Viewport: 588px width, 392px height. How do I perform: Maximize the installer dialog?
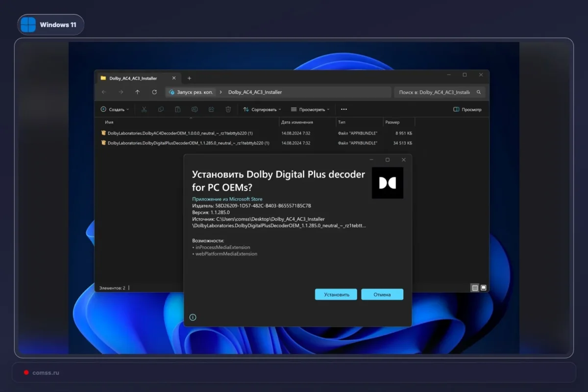[x=388, y=160]
